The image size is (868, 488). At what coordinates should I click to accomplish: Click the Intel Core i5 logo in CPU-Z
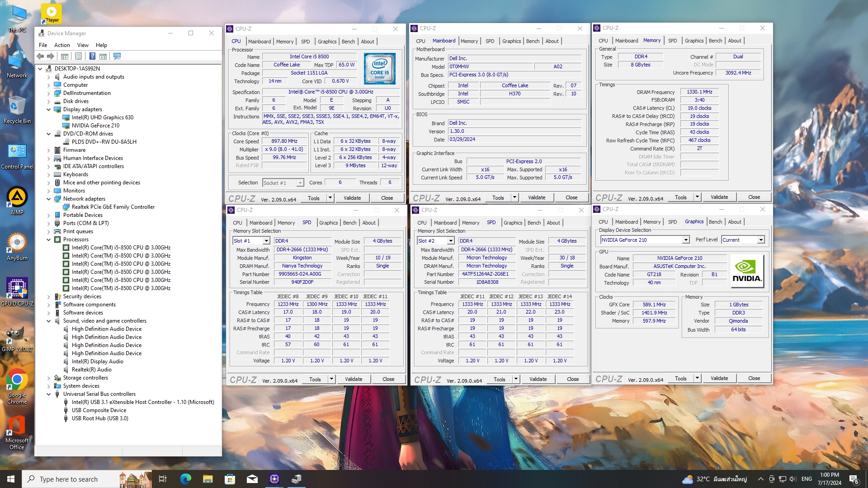coord(380,69)
